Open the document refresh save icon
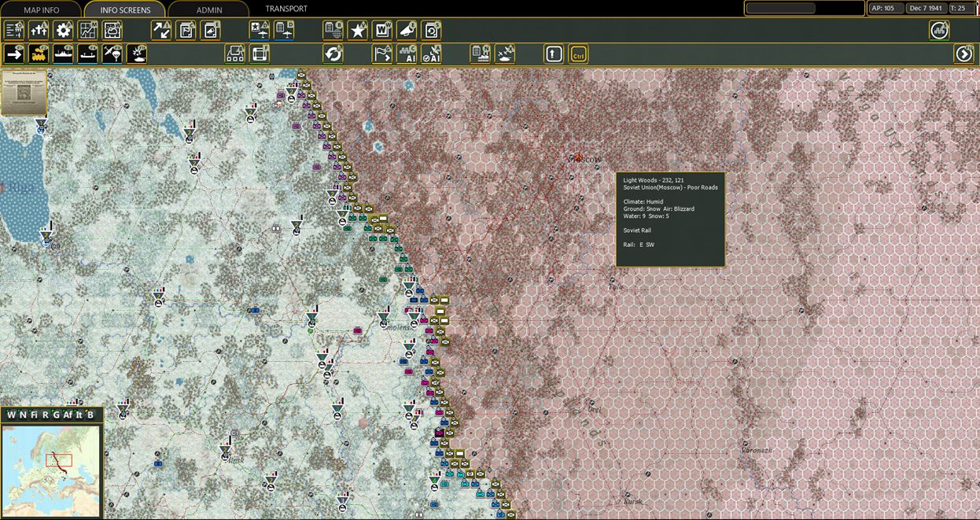 click(x=432, y=31)
